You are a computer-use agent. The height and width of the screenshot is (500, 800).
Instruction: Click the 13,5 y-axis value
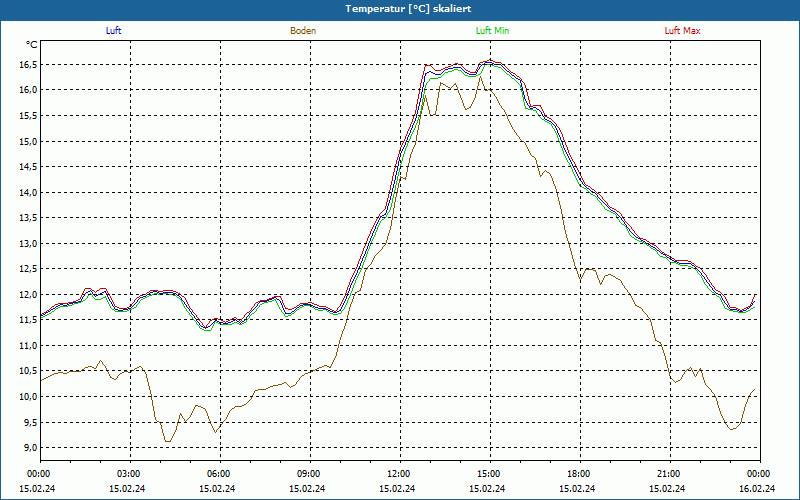click(29, 218)
